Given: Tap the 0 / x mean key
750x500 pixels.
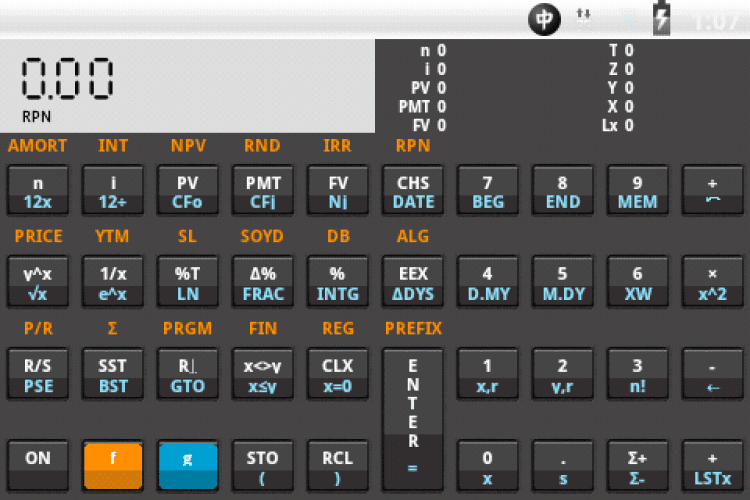Looking at the screenshot, I should 487,466.
